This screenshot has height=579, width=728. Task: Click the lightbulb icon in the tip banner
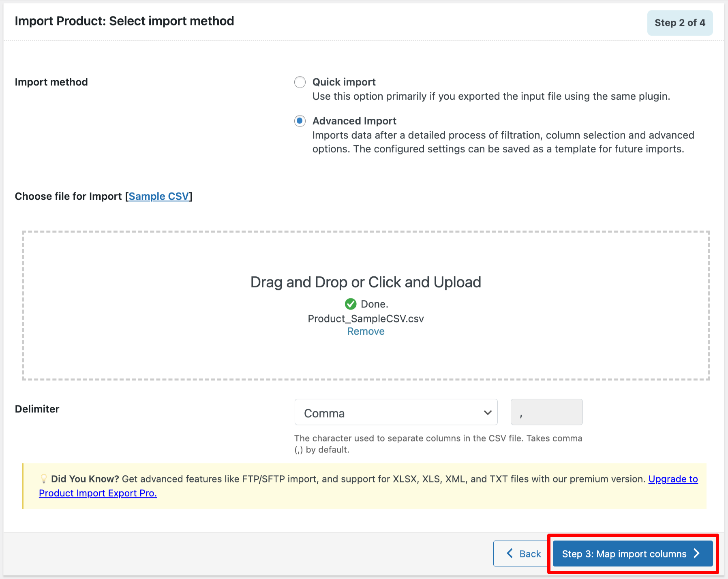[x=45, y=479]
